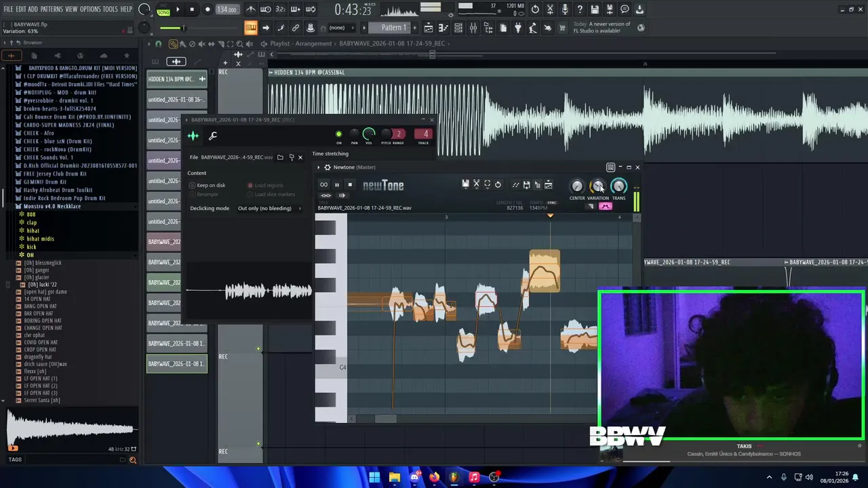Open the piano roll view icon
This screenshot has width=868, height=488.
pyautogui.click(x=443, y=28)
